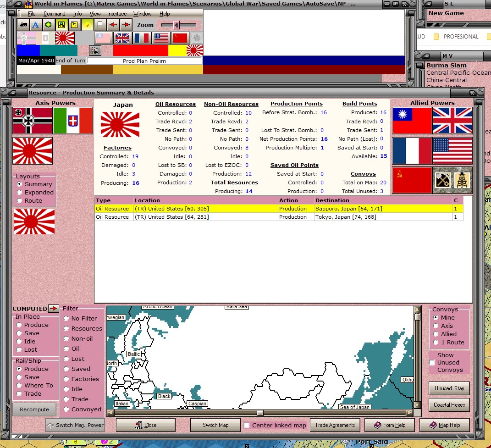Select the Soviet red flag in the main toolbar

click(180, 38)
